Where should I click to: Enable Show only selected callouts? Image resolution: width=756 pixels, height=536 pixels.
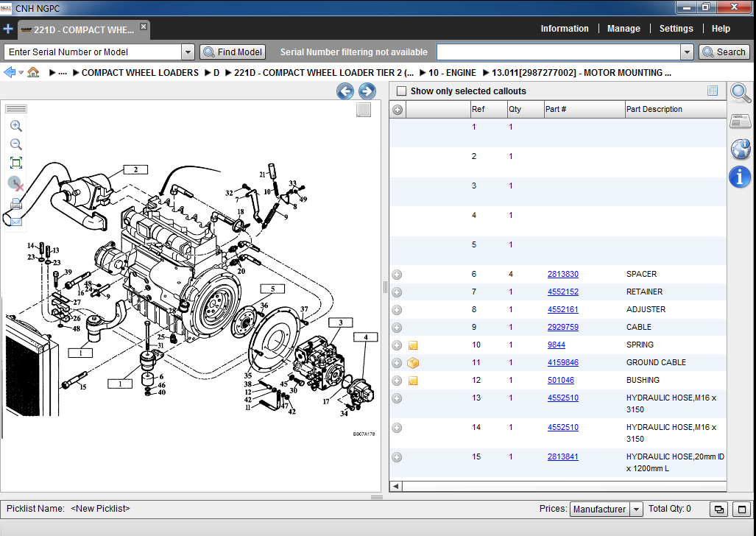pyautogui.click(x=401, y=91)
